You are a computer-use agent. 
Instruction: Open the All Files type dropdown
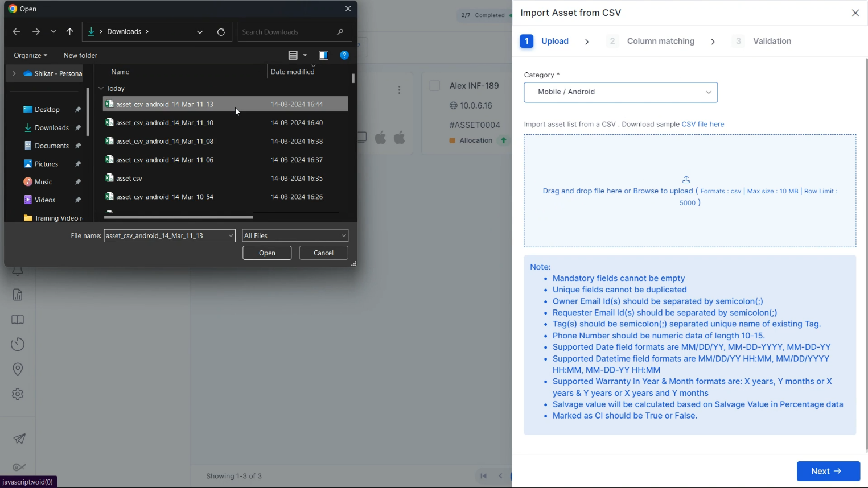coord(295,235)
